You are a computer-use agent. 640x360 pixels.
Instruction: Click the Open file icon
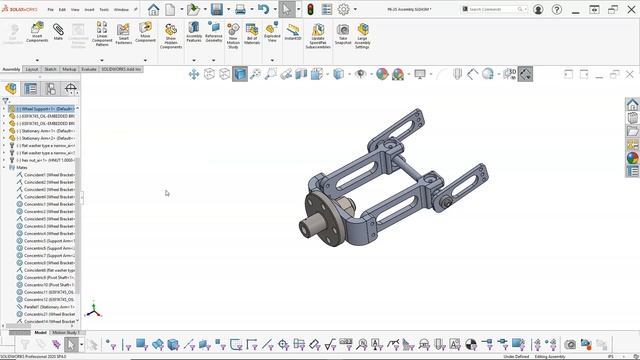193,9
